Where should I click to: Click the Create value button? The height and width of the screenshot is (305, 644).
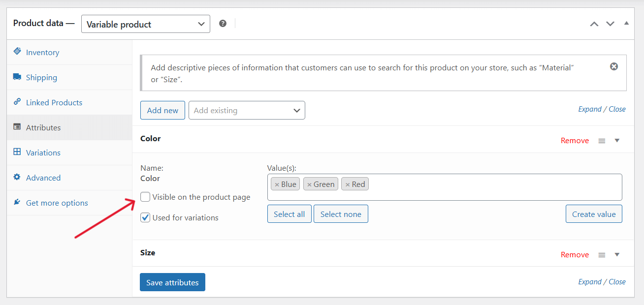[x=594, y=213]
